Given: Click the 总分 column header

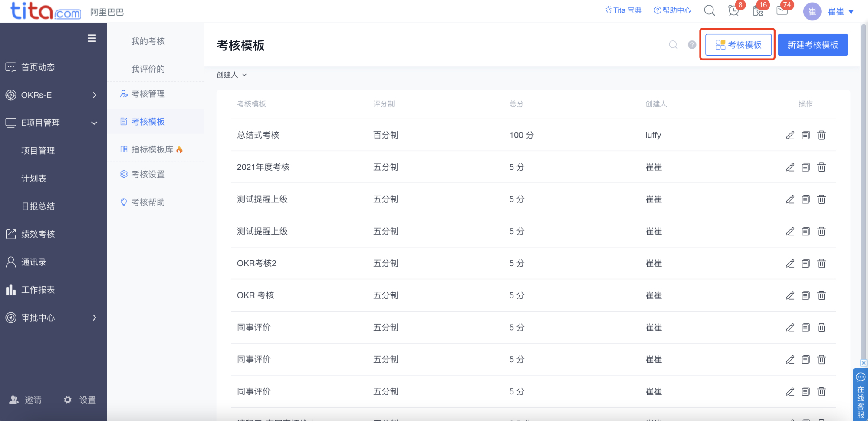Looking at the screenshot, I should click(x=516, y=104).
